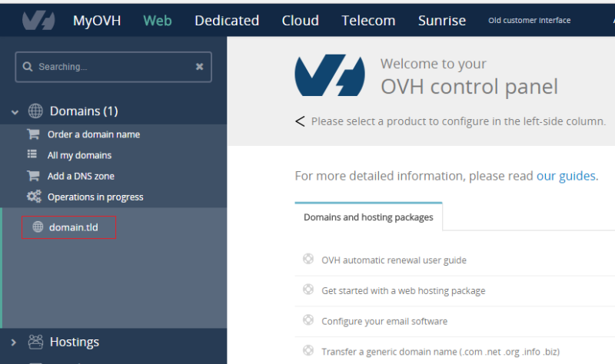Click the list icon beside All my domains

point(33,155)
